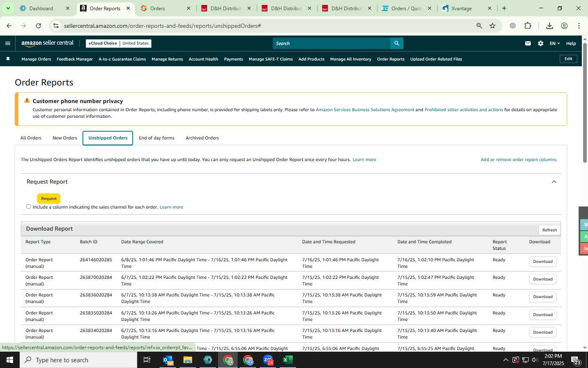Open the notification center icon
Viewport: 588px width, 368px height.
point(576,360)
